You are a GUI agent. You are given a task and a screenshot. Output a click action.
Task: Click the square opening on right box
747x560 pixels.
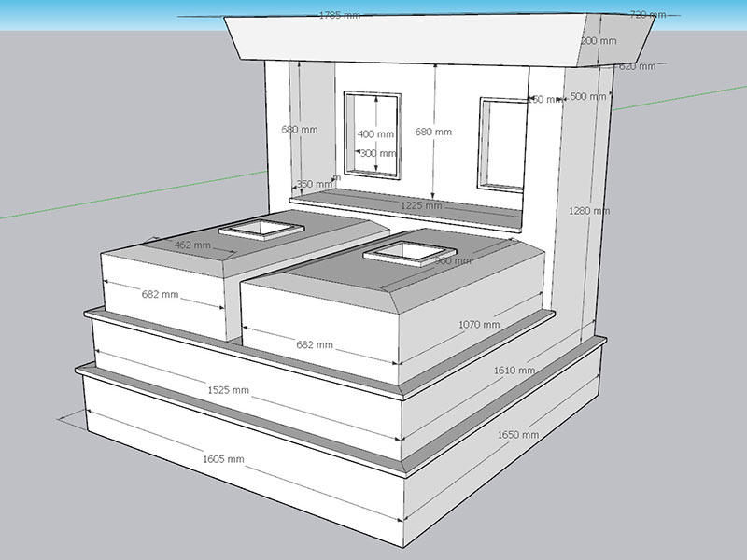[x=410, y=253]
